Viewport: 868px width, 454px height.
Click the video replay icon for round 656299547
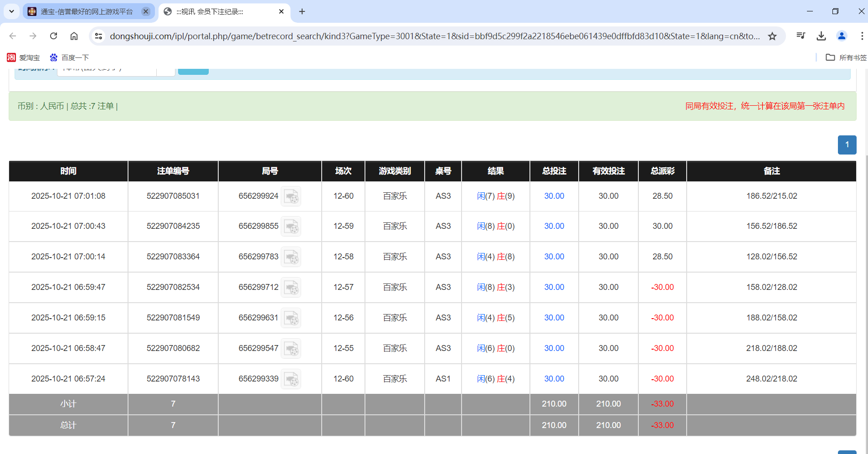point(292,348)
